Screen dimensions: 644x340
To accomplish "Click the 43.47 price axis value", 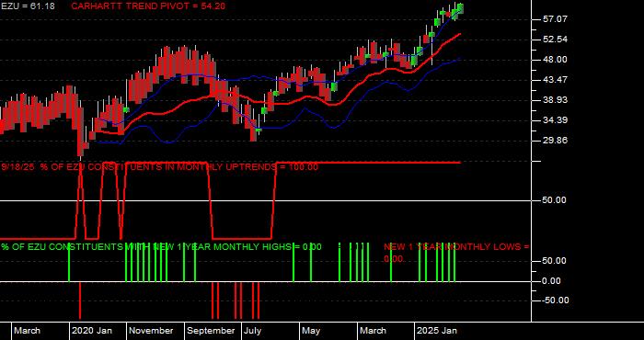I will point(556,80).
